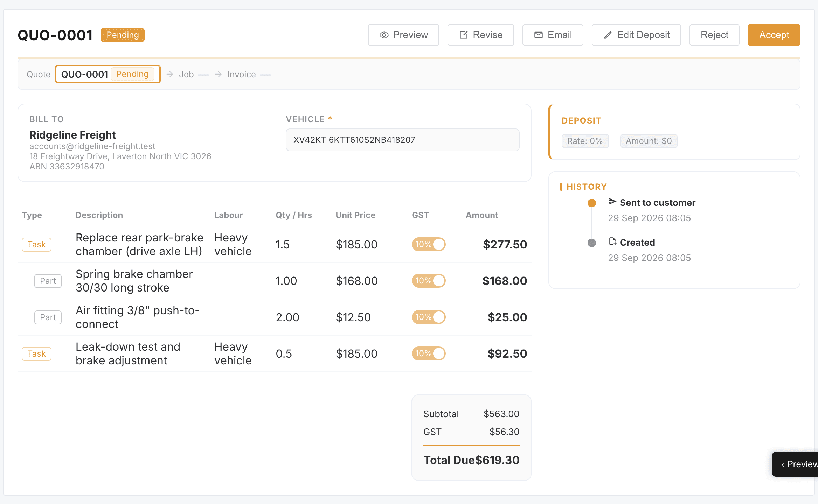818x504 pixels.
Task: Click the Ridgeline Freight customer name
Action: tap(72, 135)
